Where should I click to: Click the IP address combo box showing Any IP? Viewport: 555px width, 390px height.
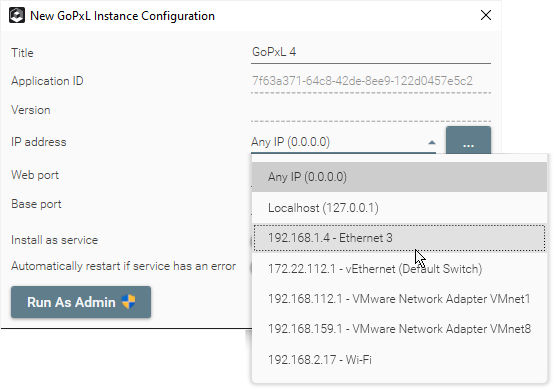343,142
